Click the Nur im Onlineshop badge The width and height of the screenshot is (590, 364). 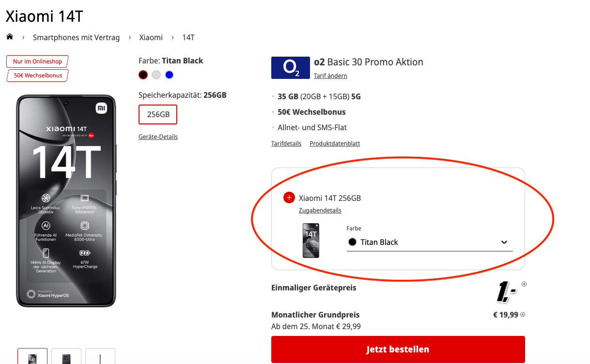coord(37,61)
